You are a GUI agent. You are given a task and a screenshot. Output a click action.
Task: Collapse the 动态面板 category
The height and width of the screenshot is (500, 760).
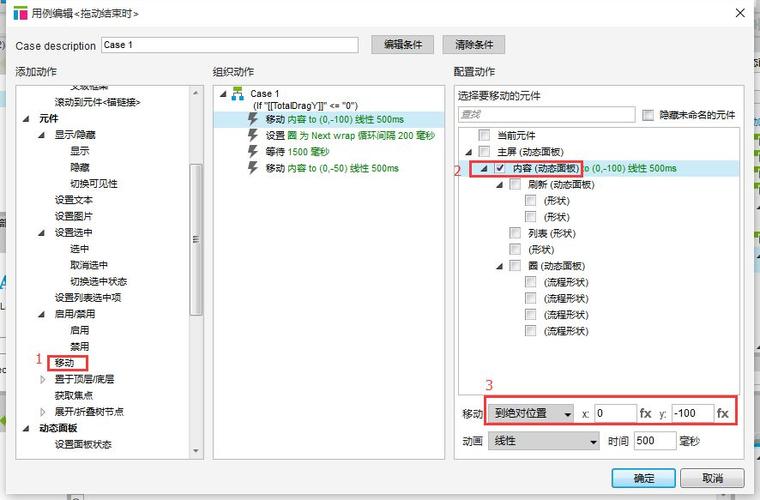pos(26,428)
